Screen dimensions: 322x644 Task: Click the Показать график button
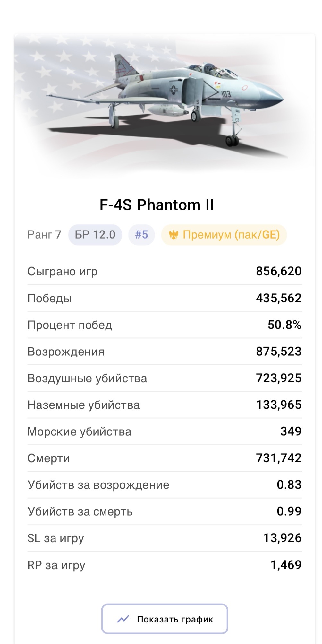[x=165, y=619]
